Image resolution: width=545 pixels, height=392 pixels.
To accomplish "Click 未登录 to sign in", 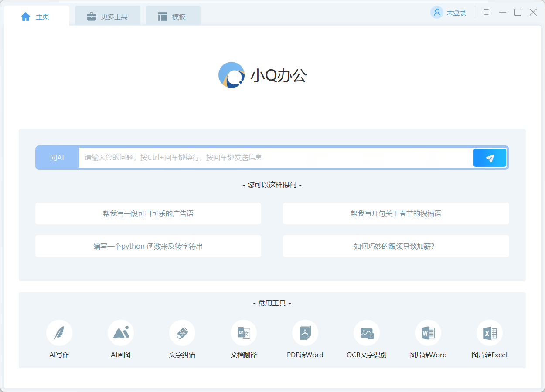I will click(456, 13).
